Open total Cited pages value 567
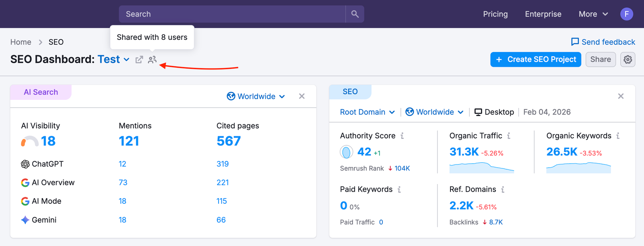The width and height of the screenshot is (644, 246). (x=229, y=141)
